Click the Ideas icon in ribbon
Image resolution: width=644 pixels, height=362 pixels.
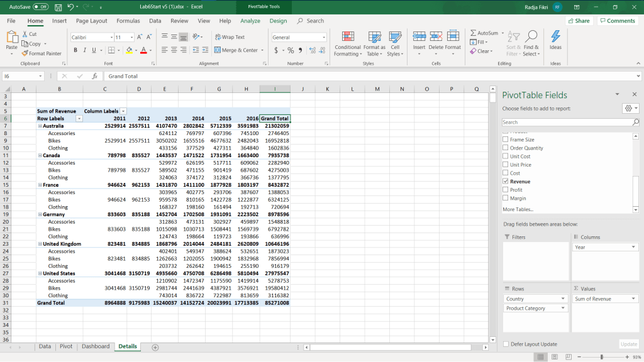[555, 36]
